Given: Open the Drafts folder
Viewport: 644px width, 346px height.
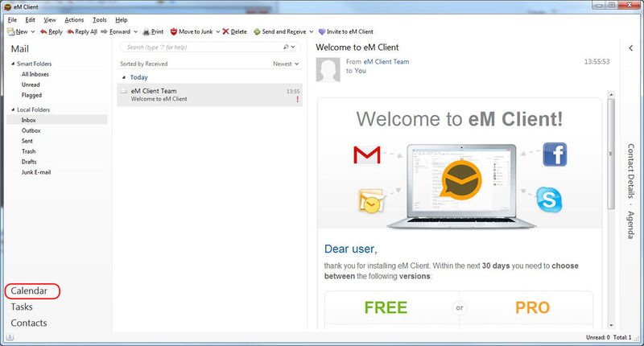Looking at the screenshot, I should point(29,162).
